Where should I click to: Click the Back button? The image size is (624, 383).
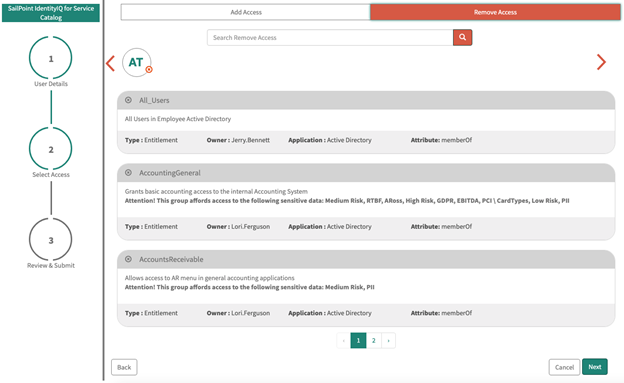[x=124, y=367]
